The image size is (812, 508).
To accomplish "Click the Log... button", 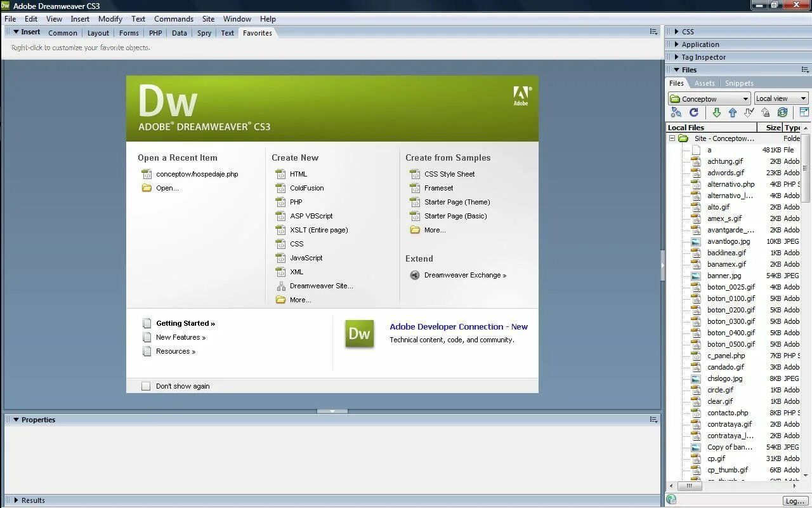I will tap(795, 501).
